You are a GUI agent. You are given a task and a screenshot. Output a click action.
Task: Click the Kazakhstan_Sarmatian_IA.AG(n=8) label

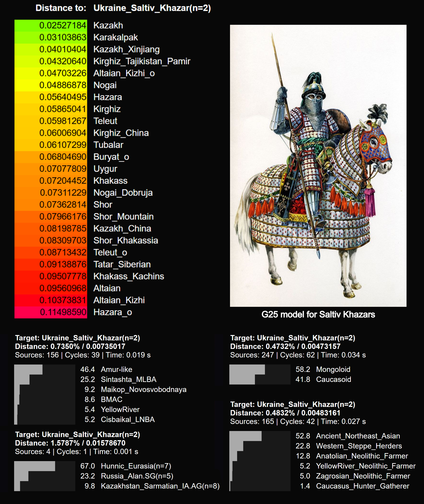(x=160, y=486)
